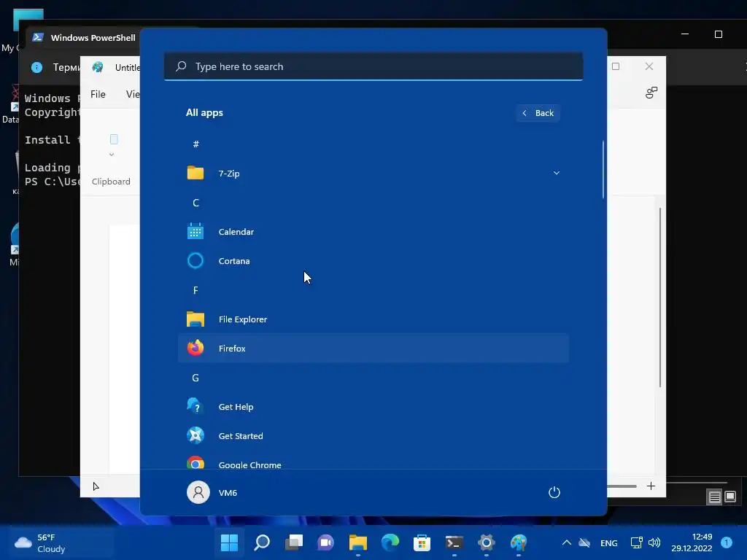Click the C letter header
This screenshot has width=747, height=560.
point(196,203)
